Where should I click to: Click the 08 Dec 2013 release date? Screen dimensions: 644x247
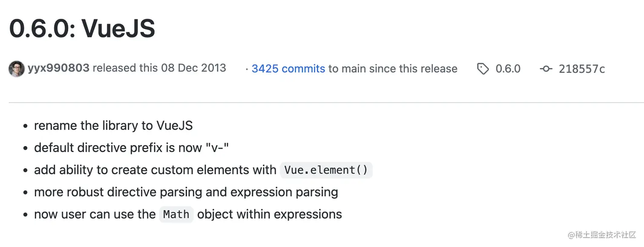pyautogui.click(x=193, y=68)
